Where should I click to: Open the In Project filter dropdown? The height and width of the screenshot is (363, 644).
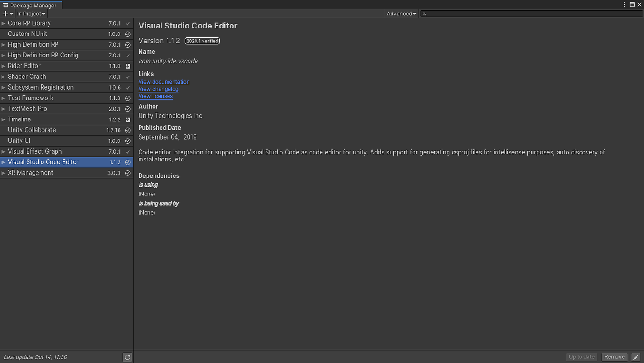pyautogui.click(x=31, y=14)
